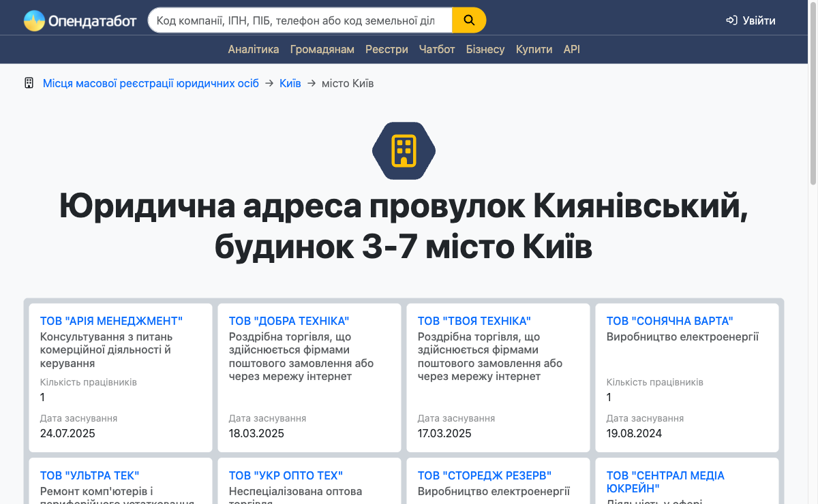Open Місця масової реєстрації юридичних осіб link
Screen dimensions: 818x504
tap(151, 83)
